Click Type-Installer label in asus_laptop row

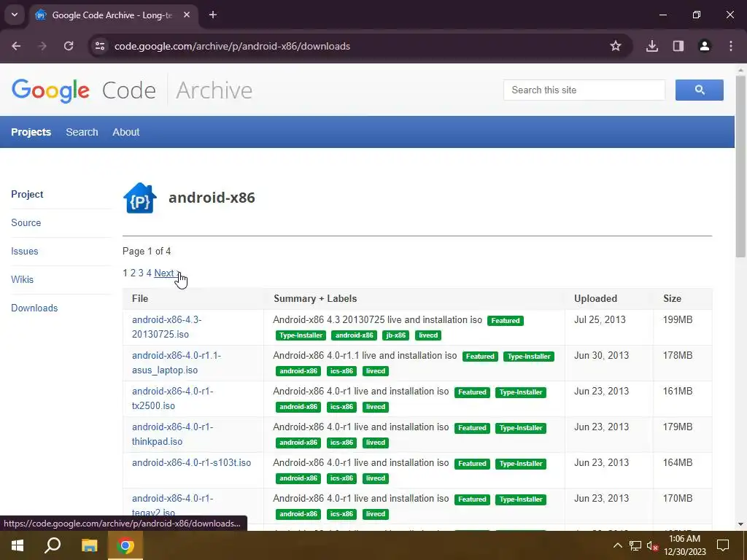528,356
